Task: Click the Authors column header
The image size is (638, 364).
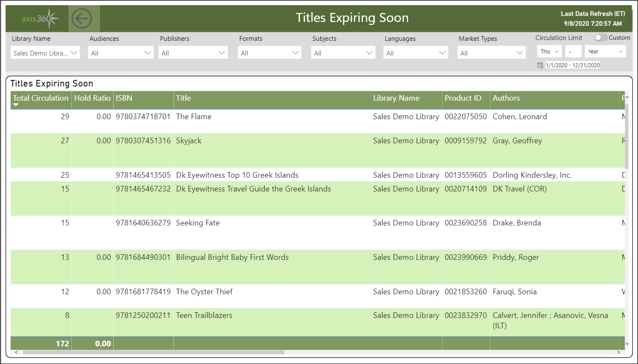Action: click(x=506, y=98)
